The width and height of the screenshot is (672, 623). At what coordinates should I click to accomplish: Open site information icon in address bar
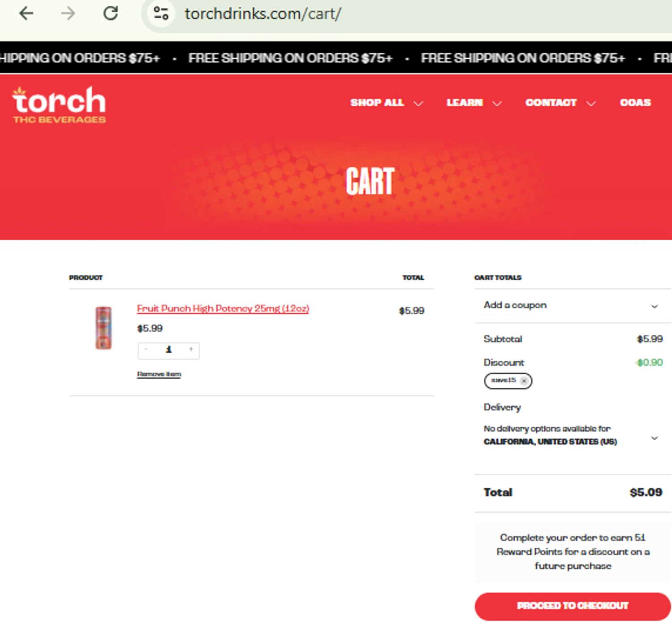click(161, 13)
